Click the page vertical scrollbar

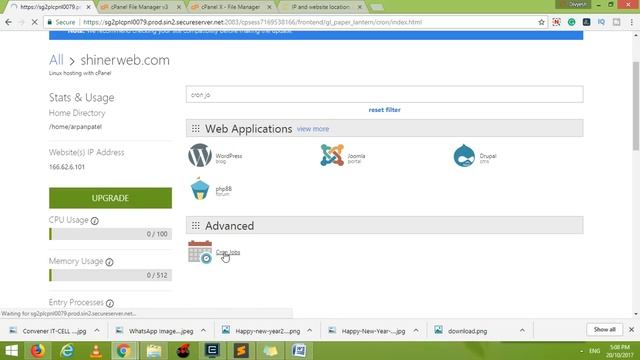[x=636, y=106]
